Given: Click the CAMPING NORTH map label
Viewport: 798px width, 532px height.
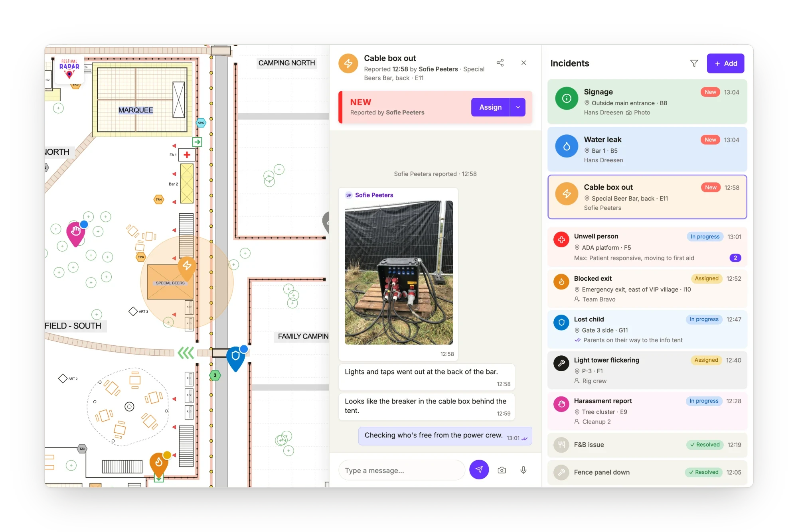Looking at the screenshot, I should [286, 63].
